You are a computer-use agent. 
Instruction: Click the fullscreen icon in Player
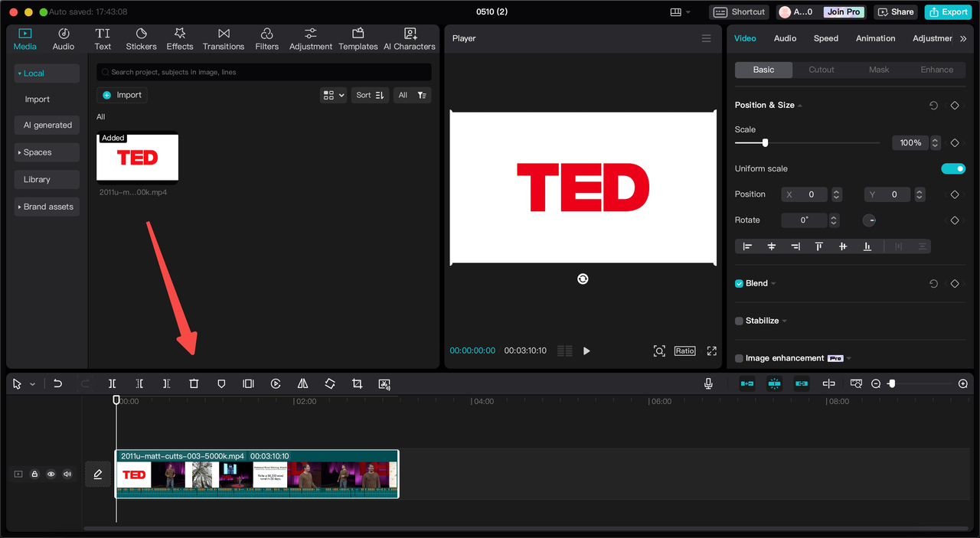[711, 351]
